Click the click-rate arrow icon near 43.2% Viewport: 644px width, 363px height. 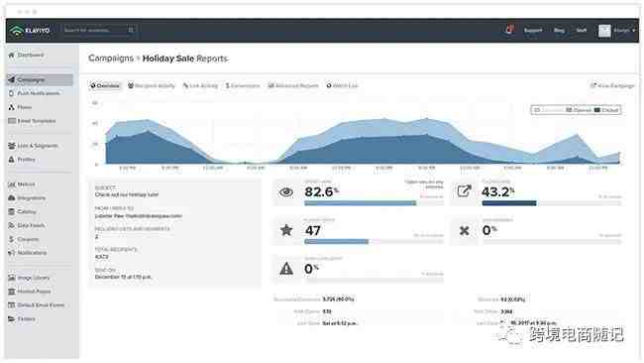click(x=464, y=190)
